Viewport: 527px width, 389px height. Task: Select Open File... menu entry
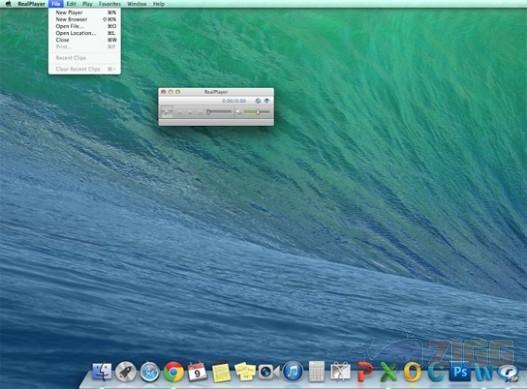click(84, 26)
